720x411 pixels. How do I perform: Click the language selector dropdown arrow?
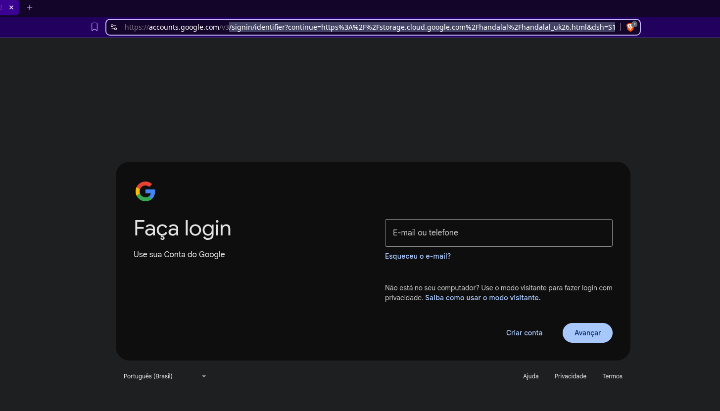[203, 376]
